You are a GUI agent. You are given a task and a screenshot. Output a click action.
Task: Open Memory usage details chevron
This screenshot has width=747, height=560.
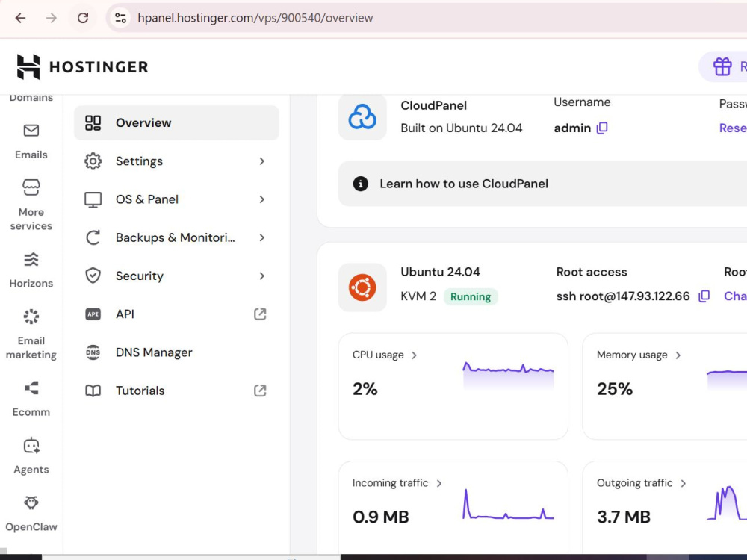point(678,355)
